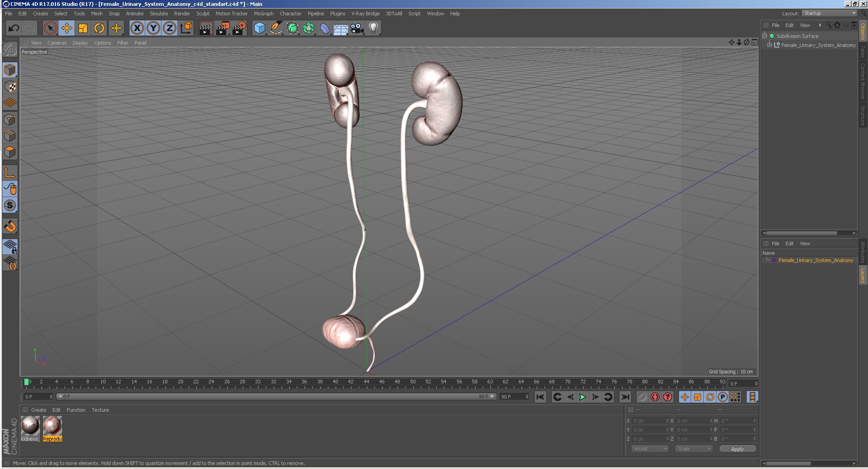868x469 pixels.
Task: Select the Kidneys material thumbnail
Action: pyautogui.click(x=30, y=428)
